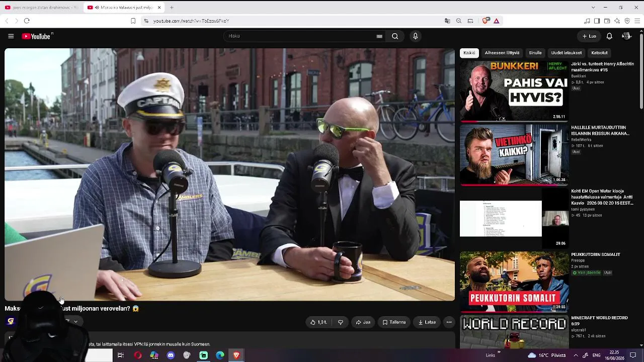The height and width of the screenshot is (362, 644).
Task: Open the YouTube guide hamburger menu
Action: (x=11, y=36)
